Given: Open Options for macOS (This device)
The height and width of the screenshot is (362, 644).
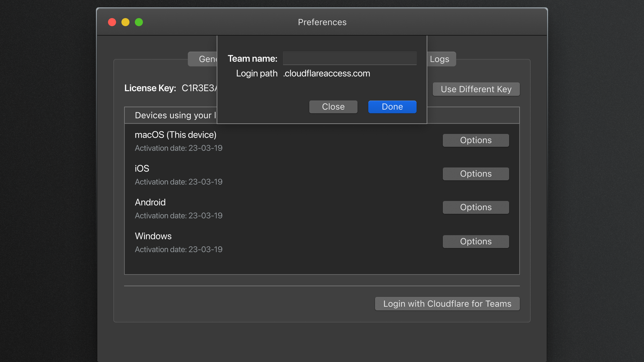Looking at the screenshot, I should (x=476, y=140).
